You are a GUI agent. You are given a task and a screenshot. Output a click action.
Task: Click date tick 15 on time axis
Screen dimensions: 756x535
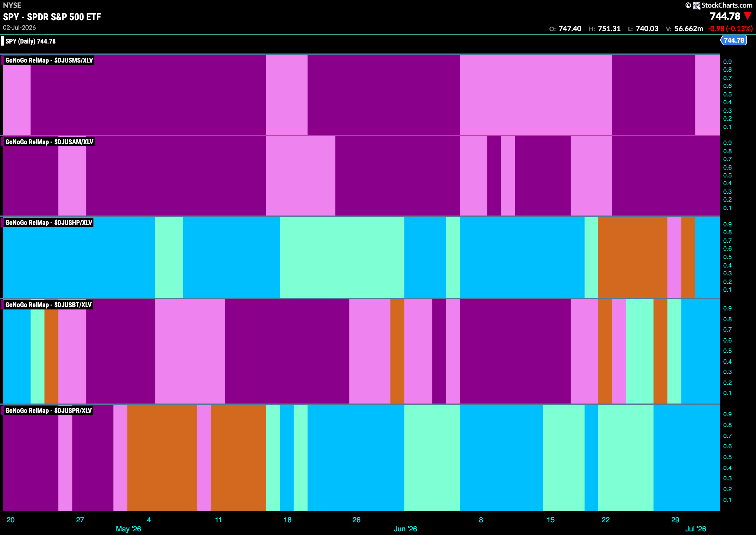[x=550, y=520]
